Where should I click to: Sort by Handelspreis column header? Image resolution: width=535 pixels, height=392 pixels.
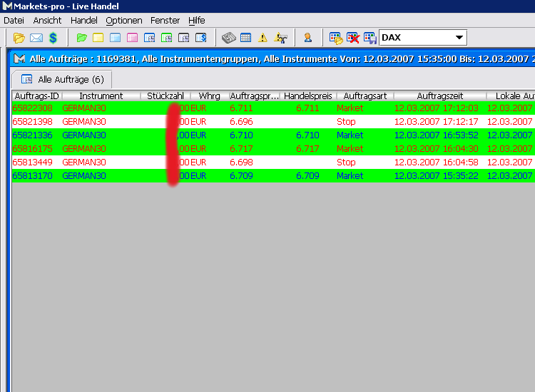pos(308,96)
